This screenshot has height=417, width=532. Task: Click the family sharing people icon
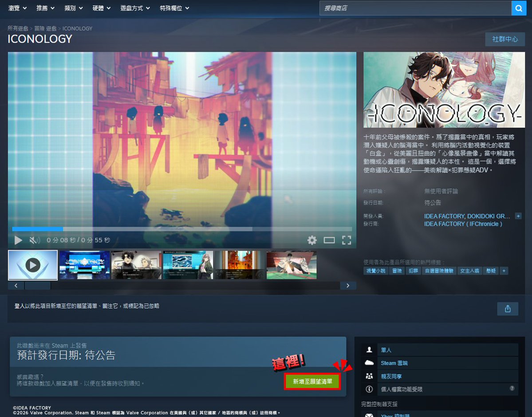[369, 376]
